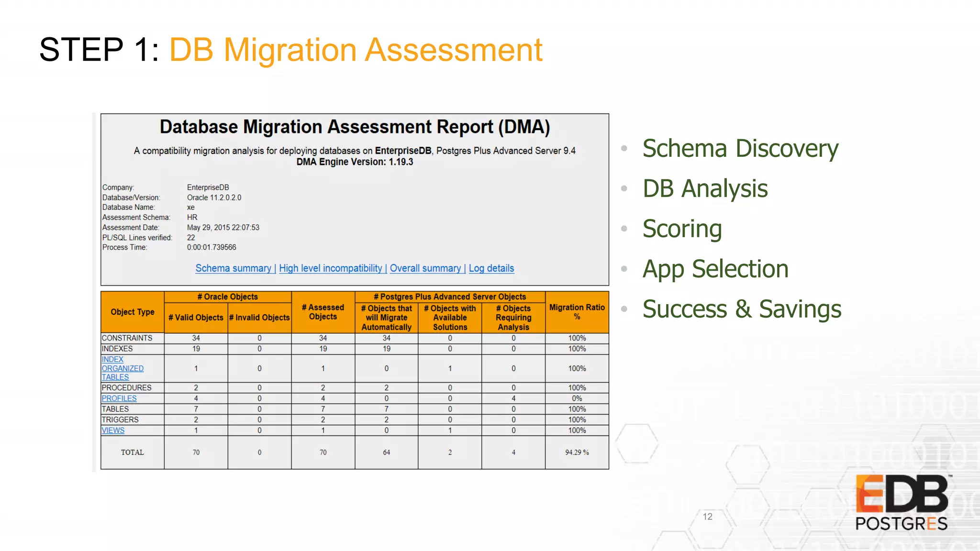This screenshot has width=980, height=551.
Task: Click the 94.29 % total migration ratio
Action: point(577,452)
